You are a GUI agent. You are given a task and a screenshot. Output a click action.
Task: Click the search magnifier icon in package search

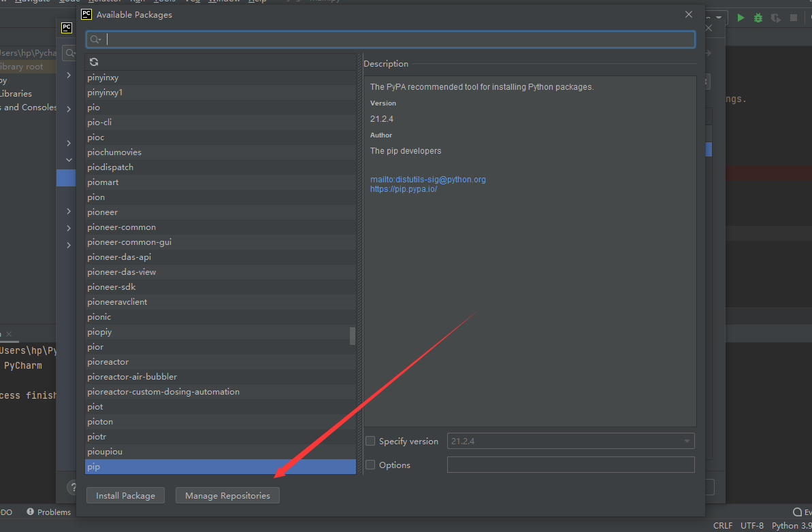[95, 40]
